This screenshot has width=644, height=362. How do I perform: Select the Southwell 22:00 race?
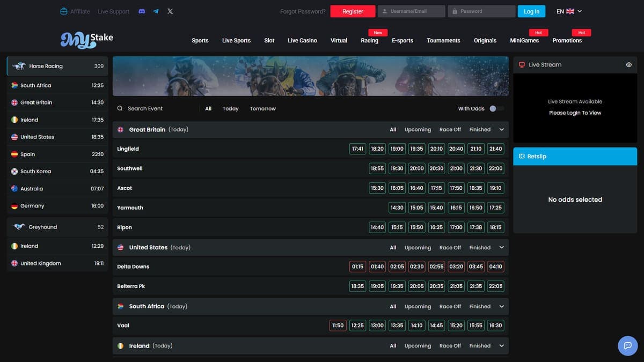495,168
